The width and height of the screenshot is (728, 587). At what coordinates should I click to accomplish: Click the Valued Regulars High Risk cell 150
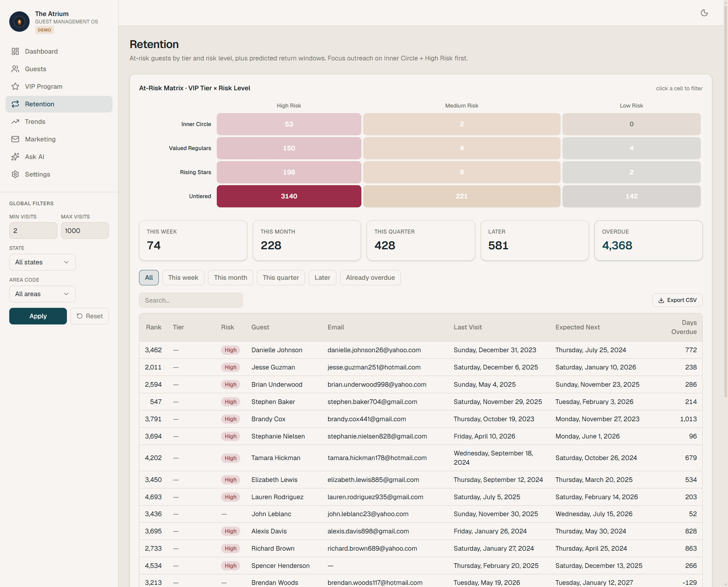coord(289,148)
